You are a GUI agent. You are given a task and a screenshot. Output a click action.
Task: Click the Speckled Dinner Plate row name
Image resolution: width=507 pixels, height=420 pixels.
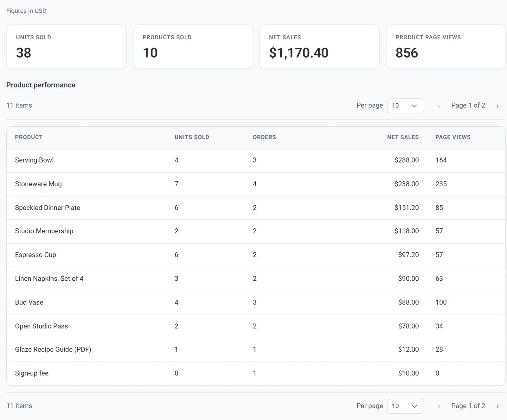click(48, 208)
